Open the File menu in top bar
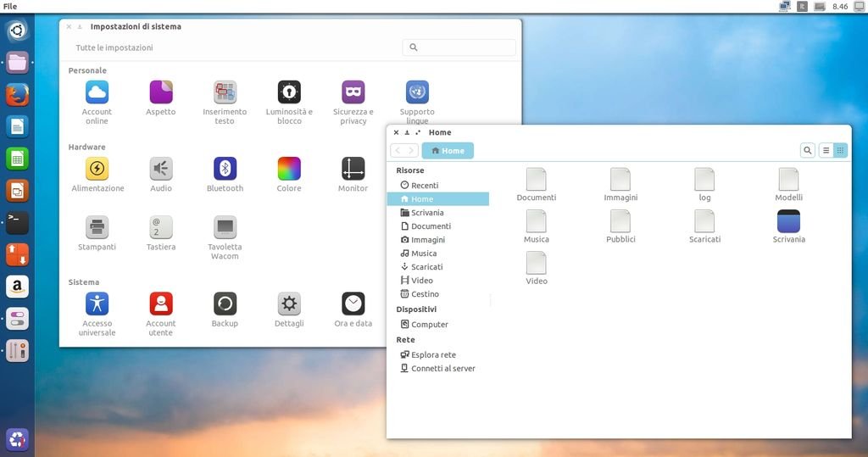The height and width of the screenshot is (457, 868). (10, 6)
